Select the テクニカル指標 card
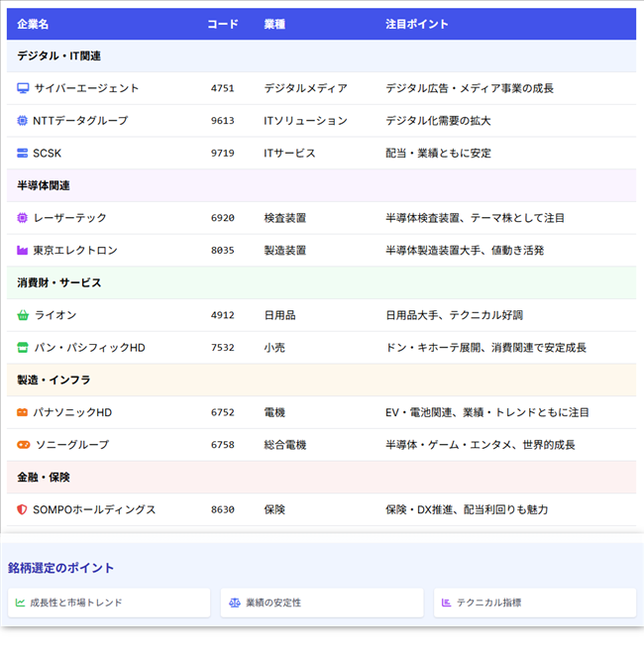This screenshot has height=661, width=644. click(535, 603)
